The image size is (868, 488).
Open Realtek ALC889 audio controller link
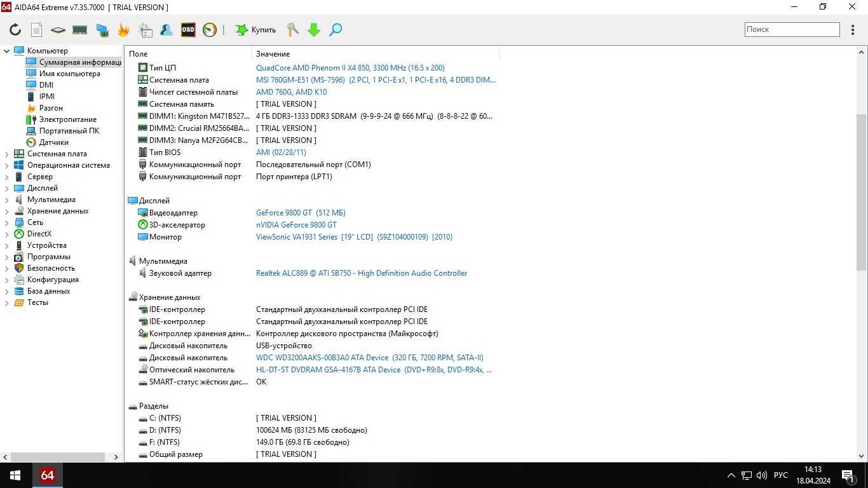tap(362, 273)
